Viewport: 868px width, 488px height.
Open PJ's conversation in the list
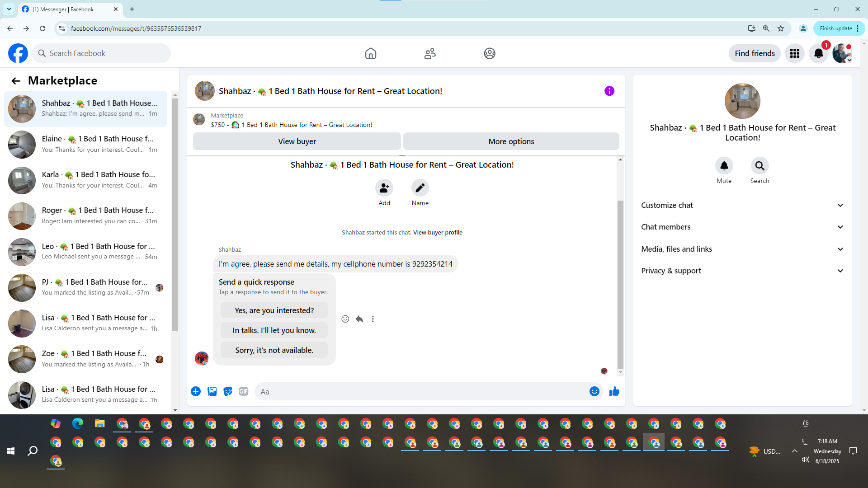click(85, 287)
